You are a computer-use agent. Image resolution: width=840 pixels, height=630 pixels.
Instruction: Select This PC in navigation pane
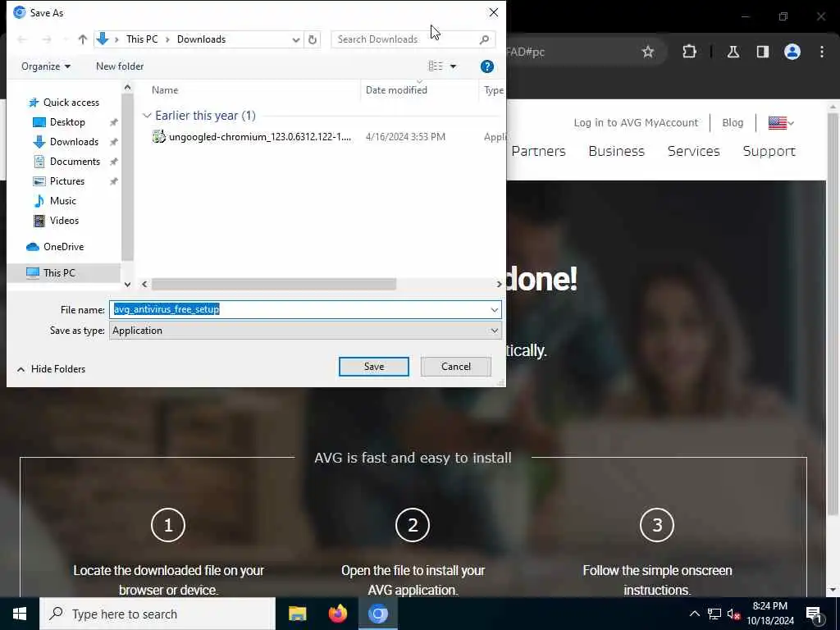tap(59, 273)
